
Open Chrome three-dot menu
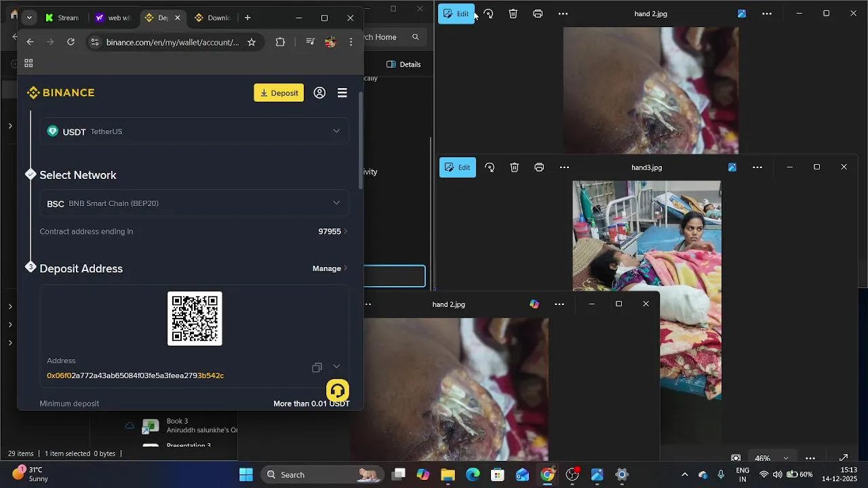pos(351,42)
